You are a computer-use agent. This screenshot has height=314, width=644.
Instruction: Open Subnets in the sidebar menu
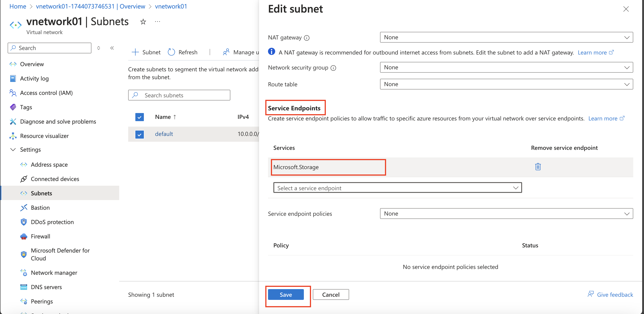[x=60, y=193]
